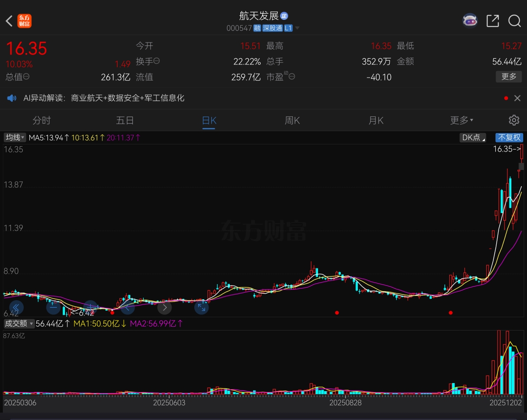Move chart one step left with single-arrow button
The image size is (527, 420).
coord(127,307)
